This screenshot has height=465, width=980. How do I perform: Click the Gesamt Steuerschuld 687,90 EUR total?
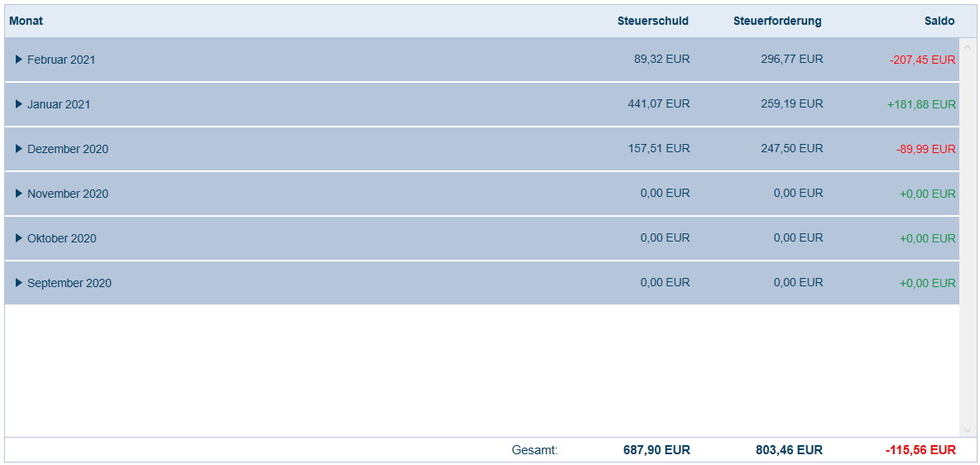click(x=656, y=450)
